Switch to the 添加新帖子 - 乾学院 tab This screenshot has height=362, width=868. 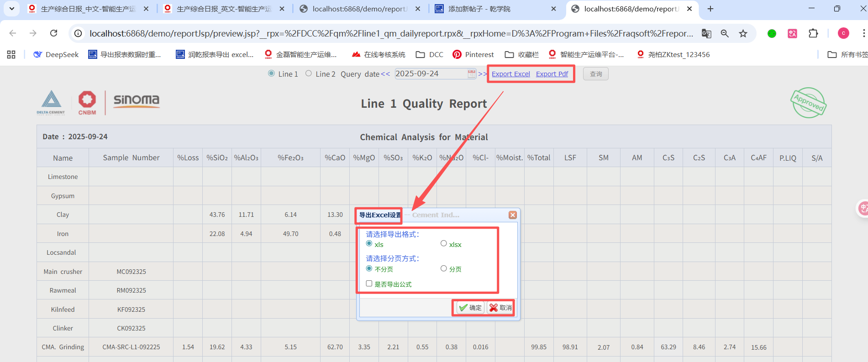pos(479,9)
